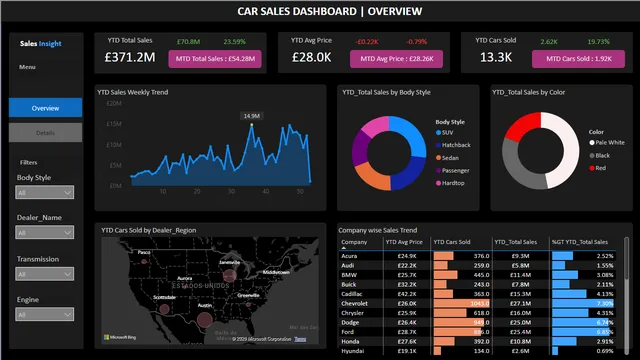Select the Ford row in company table
The image size is (640, 360).
click(x=478, y=332)
